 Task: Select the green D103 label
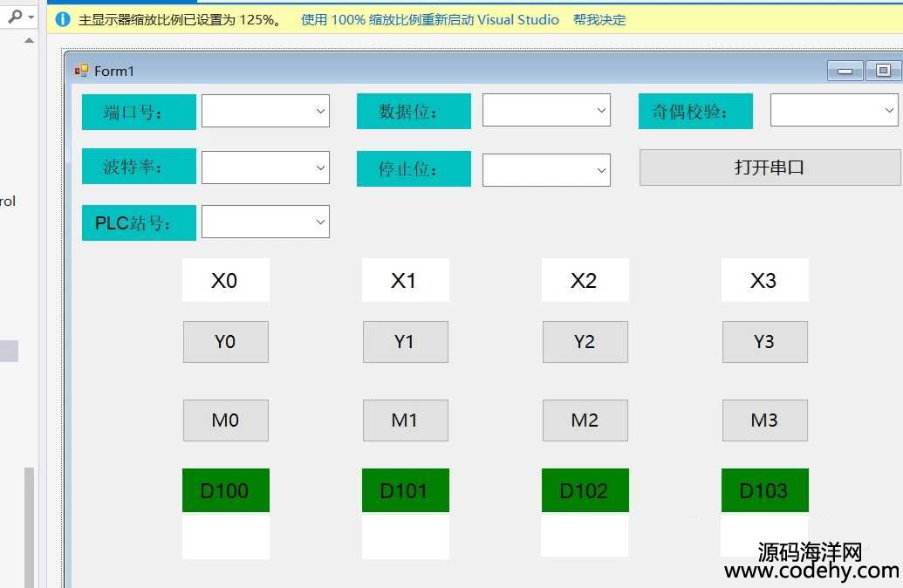coord(765,490)
